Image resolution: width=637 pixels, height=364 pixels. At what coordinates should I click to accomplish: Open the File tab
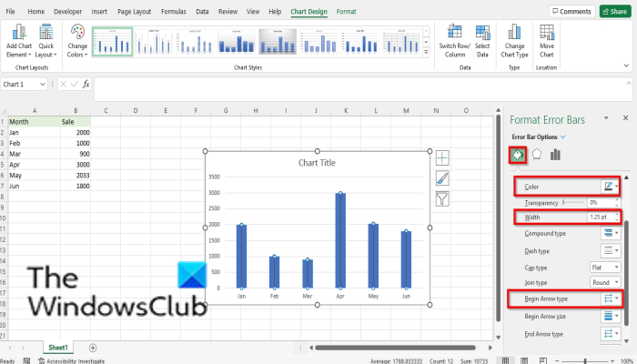click(10, 11)
